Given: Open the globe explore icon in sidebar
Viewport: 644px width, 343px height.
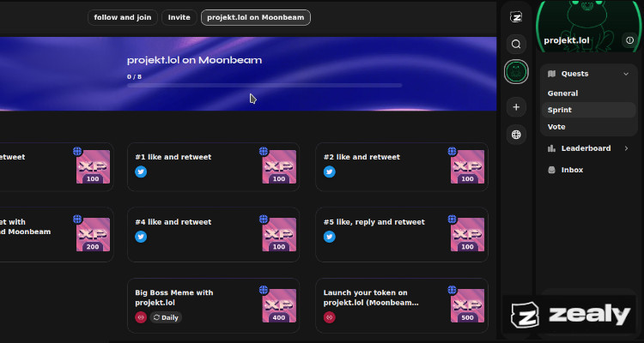Looking at the screenshot, I should point(516,135).
